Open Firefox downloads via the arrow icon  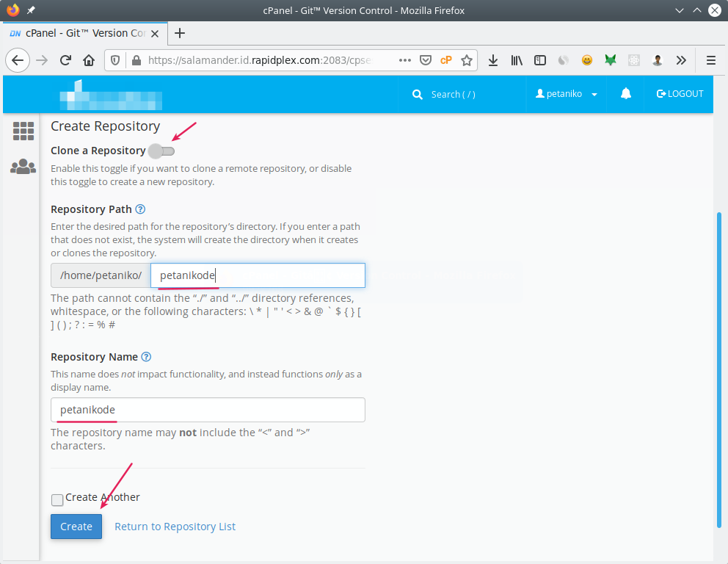(x=493, y=60)
